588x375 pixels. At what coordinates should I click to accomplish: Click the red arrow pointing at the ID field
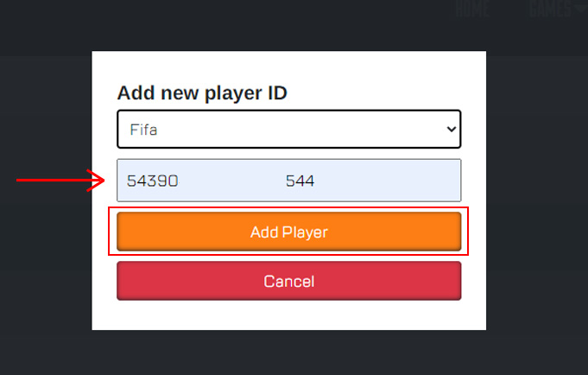(x=60, y=180)
